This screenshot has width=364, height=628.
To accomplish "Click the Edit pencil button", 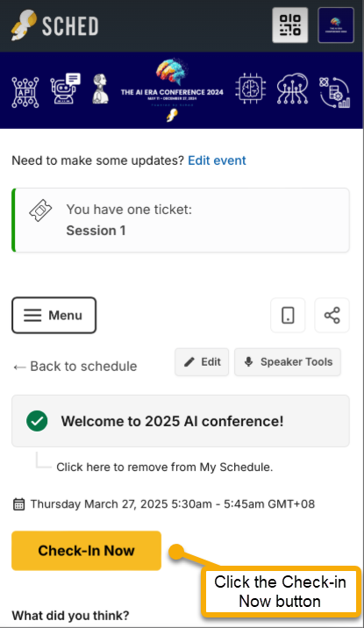I will [202, 361].
